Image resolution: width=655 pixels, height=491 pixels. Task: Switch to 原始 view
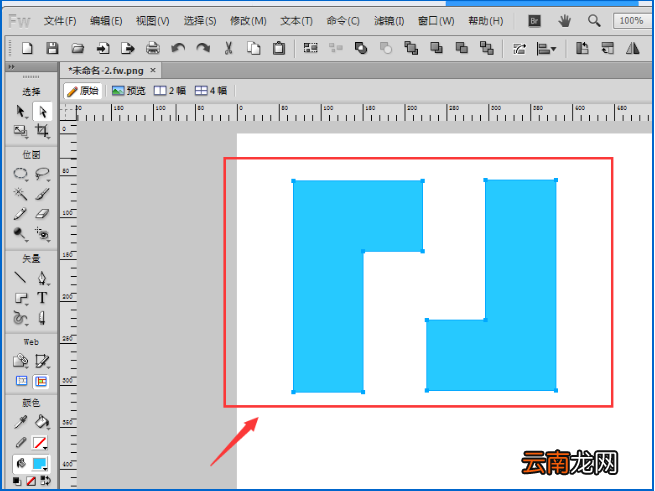(x=83, y=90)
